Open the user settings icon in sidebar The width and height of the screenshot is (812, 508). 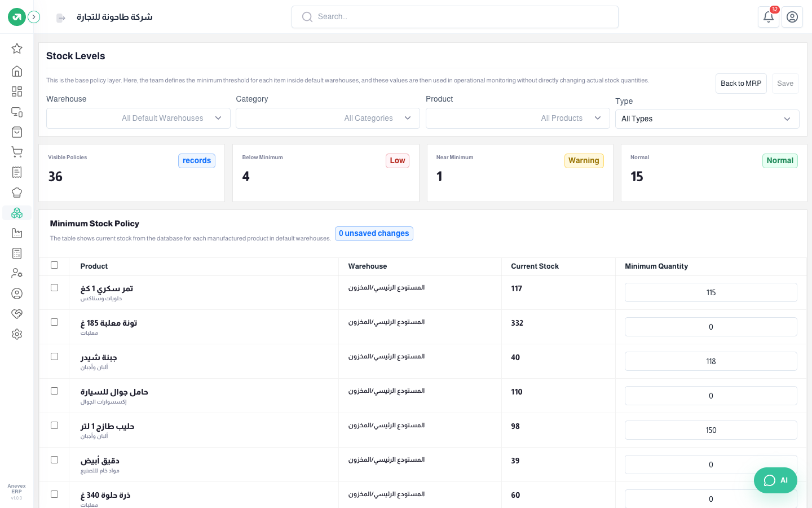(x=17, y=273)
